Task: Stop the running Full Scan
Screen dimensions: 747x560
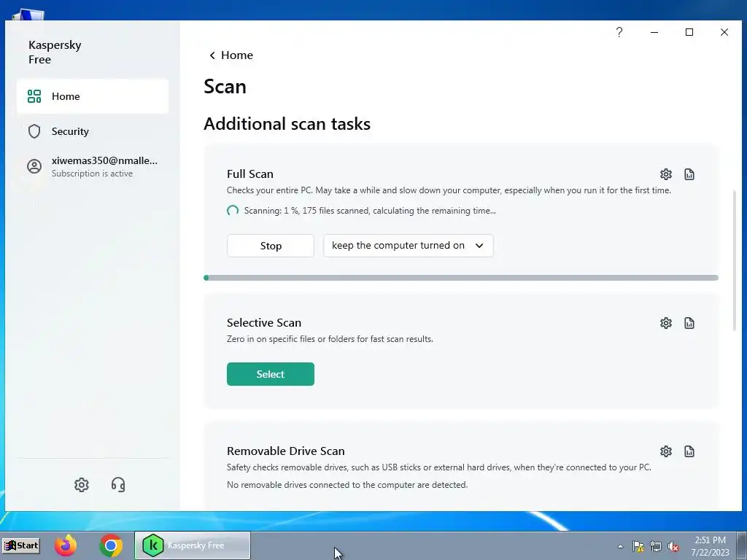Action: 271,246
